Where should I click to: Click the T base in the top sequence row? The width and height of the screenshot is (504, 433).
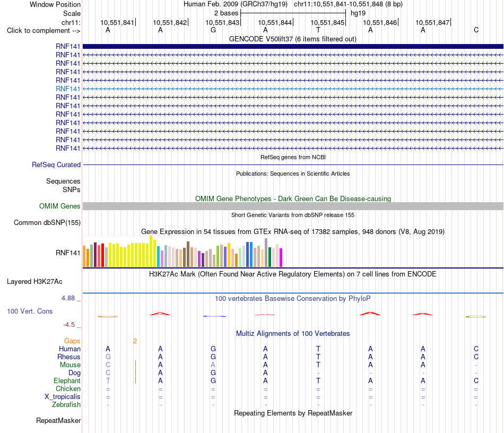318,30
